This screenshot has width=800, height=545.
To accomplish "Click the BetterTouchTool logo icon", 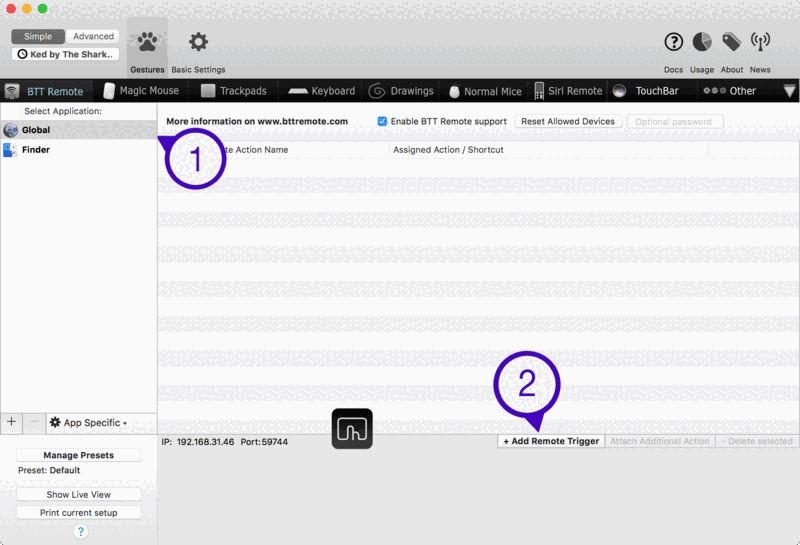I will click(x=352, y=429).
